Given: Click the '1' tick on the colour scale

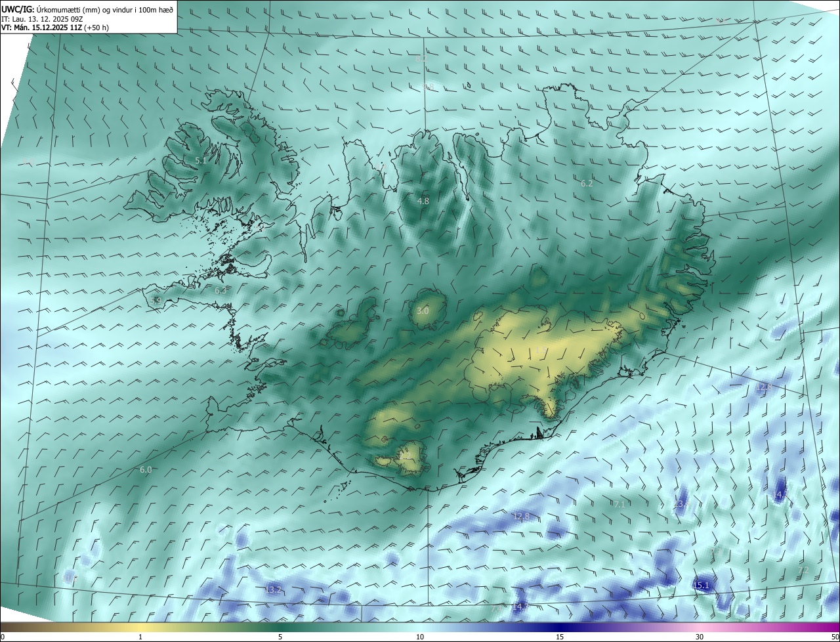Looking at the screenshot, I should [140, 637].
